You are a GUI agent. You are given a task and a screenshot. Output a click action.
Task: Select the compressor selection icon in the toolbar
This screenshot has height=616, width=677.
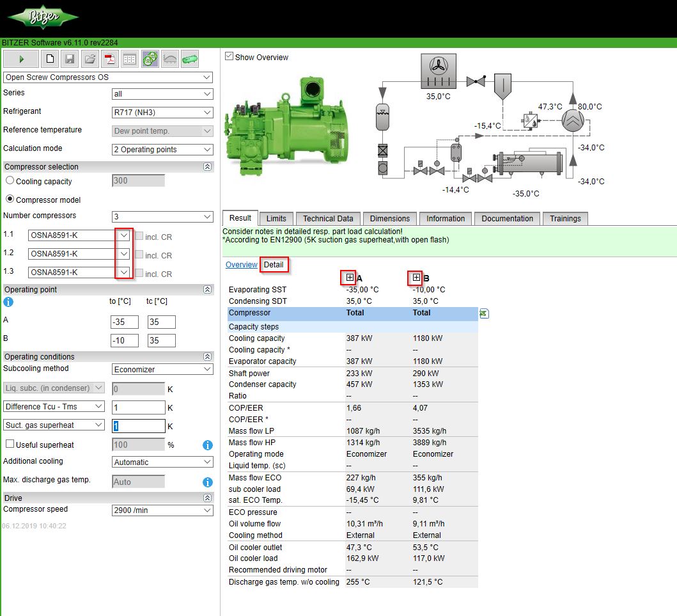[148, 58]
